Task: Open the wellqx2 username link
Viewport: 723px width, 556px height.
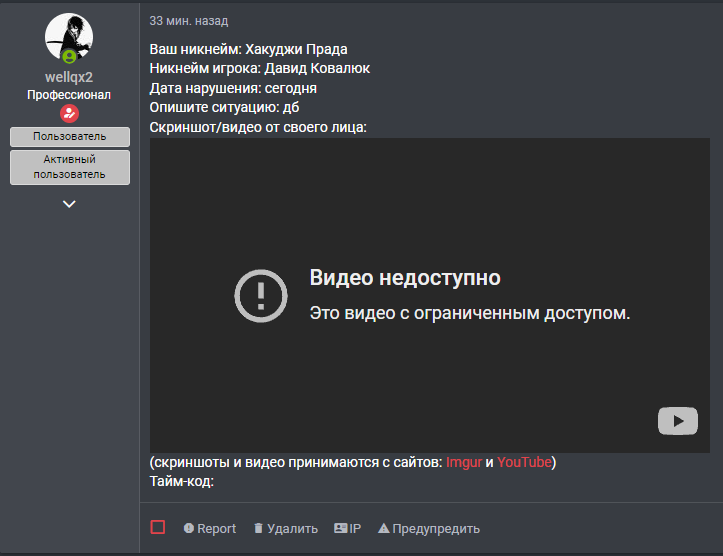Action: click(69, 77)
